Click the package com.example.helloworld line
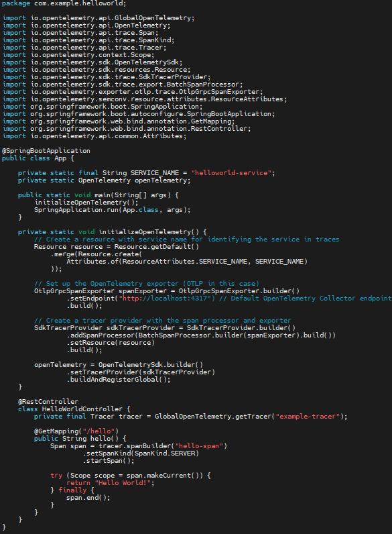Screen dimensions: 392x534 (x=64, y=3)
